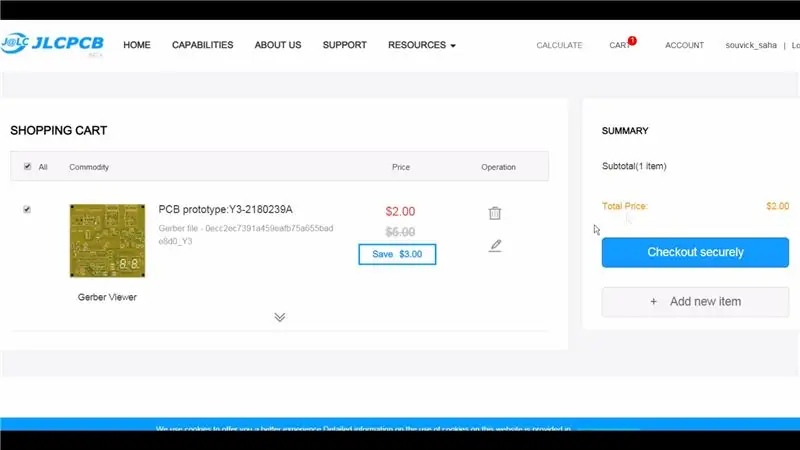Image resolution: width=800 pixels, height=450 pixels.
Task: Click the JLCPCB logo
Action: pyautogui.click(x=52, y=44)
